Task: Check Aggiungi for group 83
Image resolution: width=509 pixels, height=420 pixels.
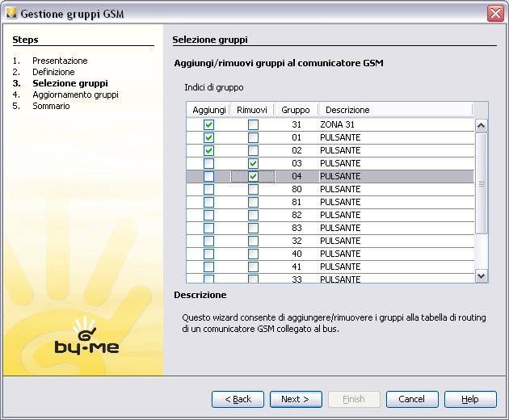Action: tap(208, 228)
